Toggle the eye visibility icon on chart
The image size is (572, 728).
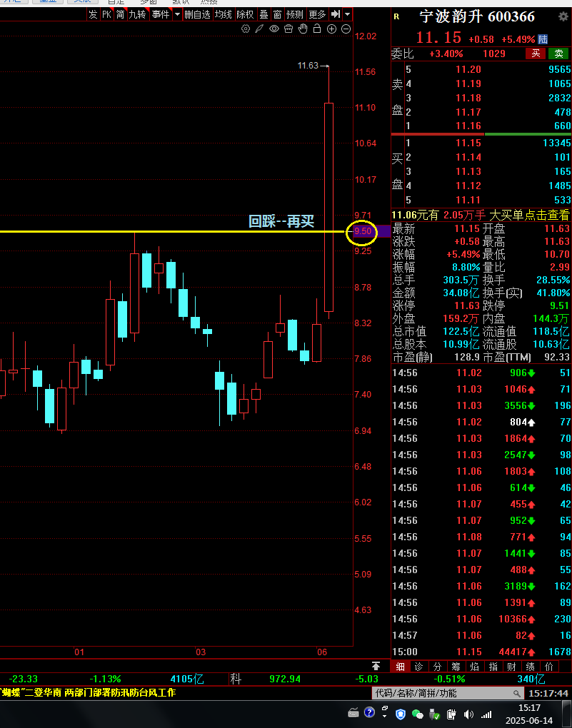274,29
